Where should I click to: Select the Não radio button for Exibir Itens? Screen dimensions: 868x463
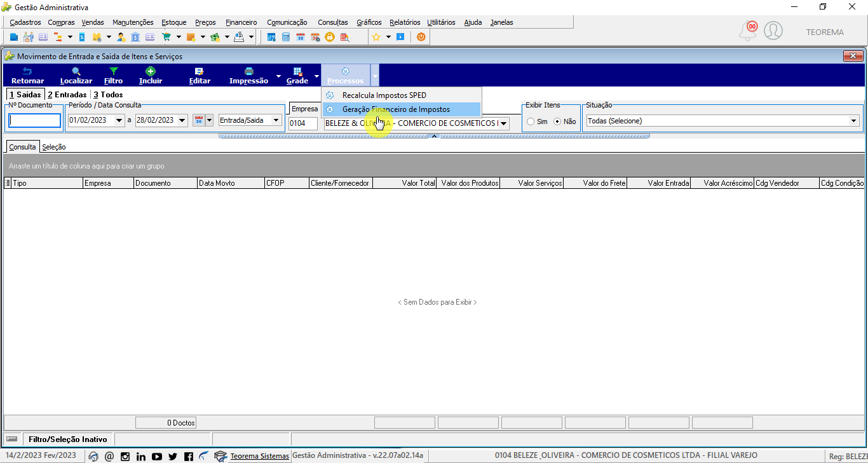point(558,121)
